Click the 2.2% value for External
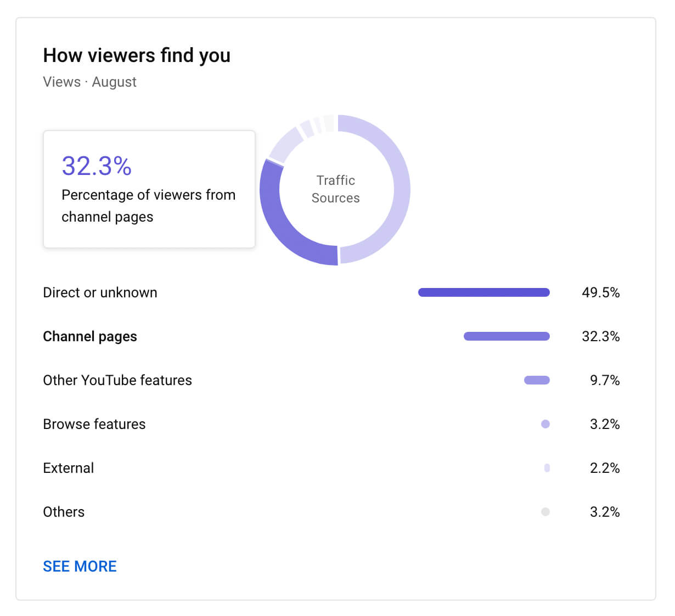 [605, 468]
